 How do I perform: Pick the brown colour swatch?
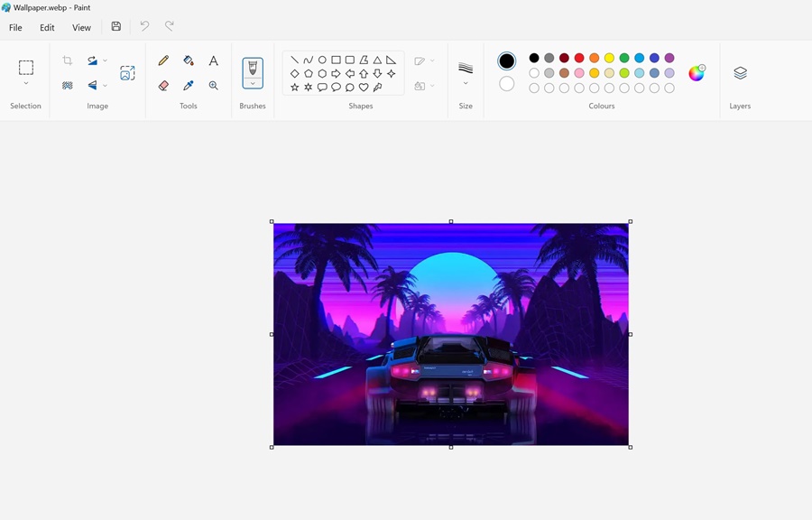[x=564, y=73]
